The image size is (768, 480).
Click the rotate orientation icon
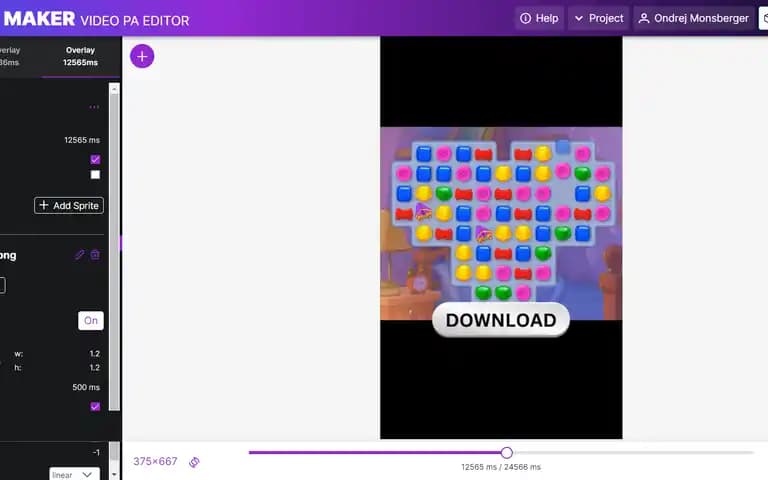(194, 462)
